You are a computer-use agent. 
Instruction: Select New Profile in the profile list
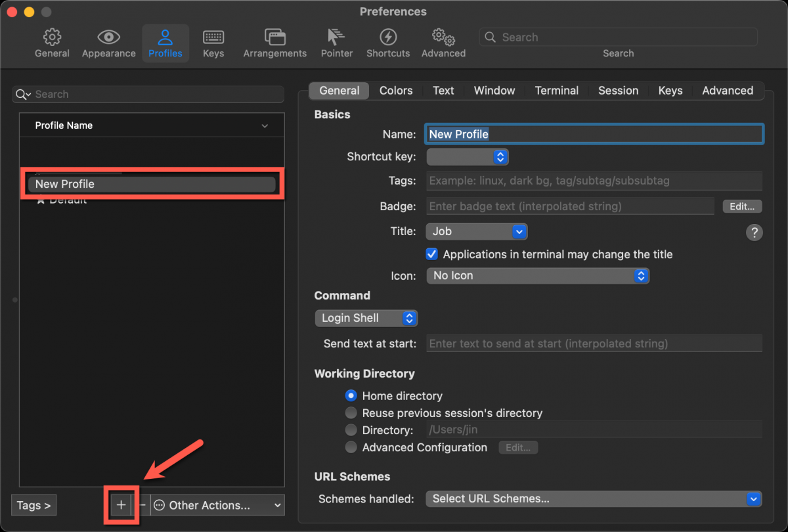[x=151, y=184]
